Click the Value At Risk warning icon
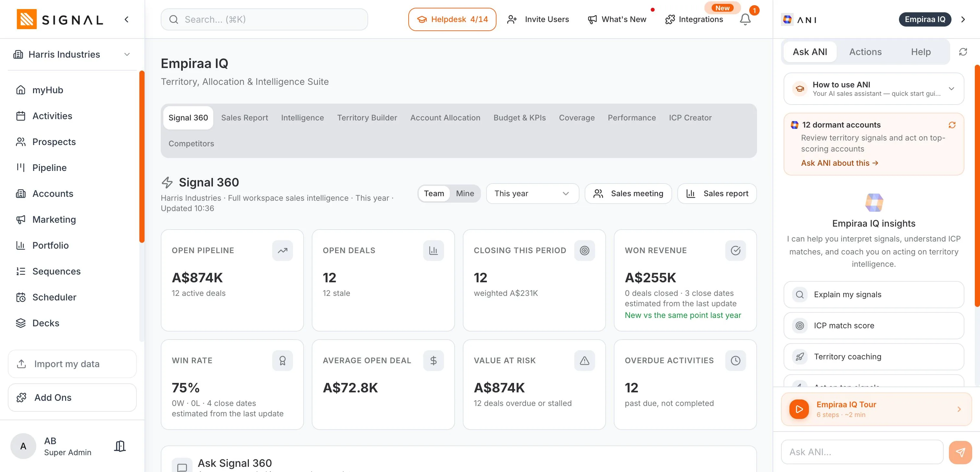This screenshot has height=472, width=980. [584, 361]
